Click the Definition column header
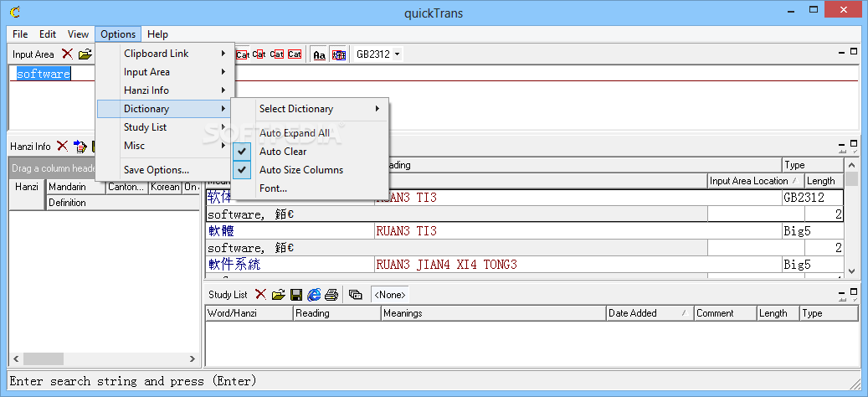The height and width of the screenshot is (397, 868). pos(122,203)
